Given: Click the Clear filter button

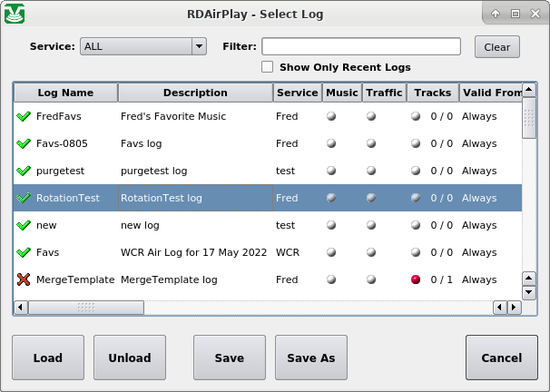Looking at the screenshot, I should 496,47.
